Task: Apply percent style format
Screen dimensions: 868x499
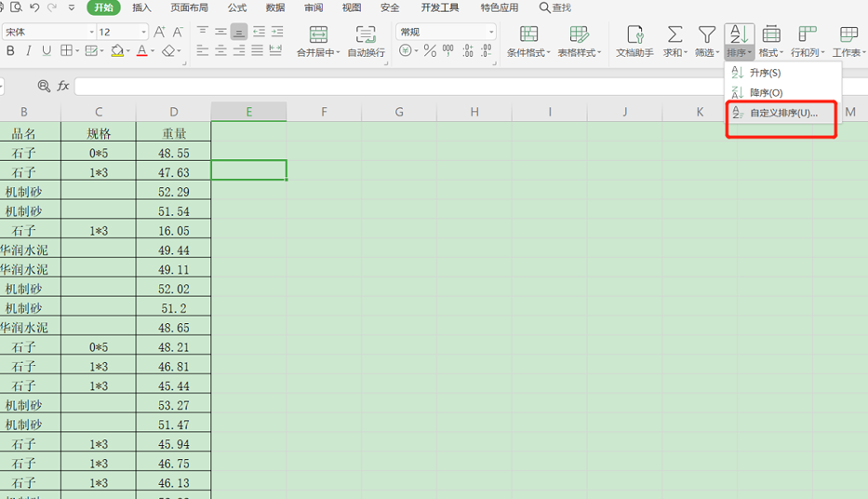Action: (x=430, y=51)
